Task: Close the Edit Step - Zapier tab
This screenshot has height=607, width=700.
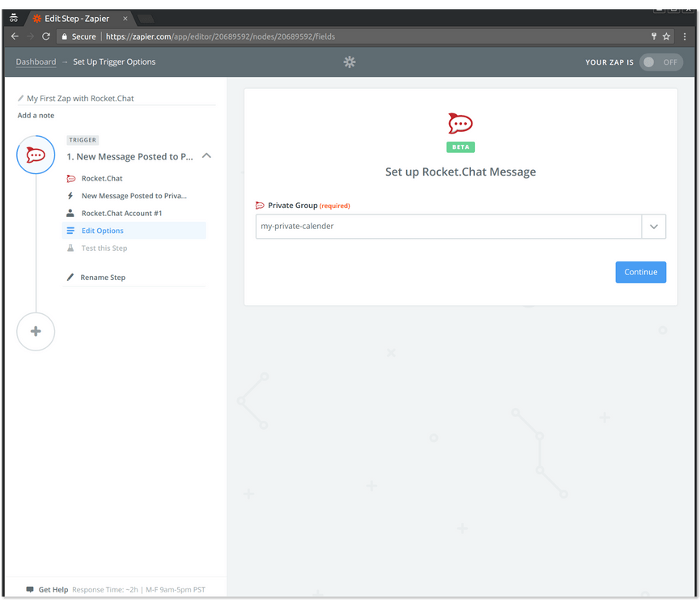Action: [x=125, y=19]
